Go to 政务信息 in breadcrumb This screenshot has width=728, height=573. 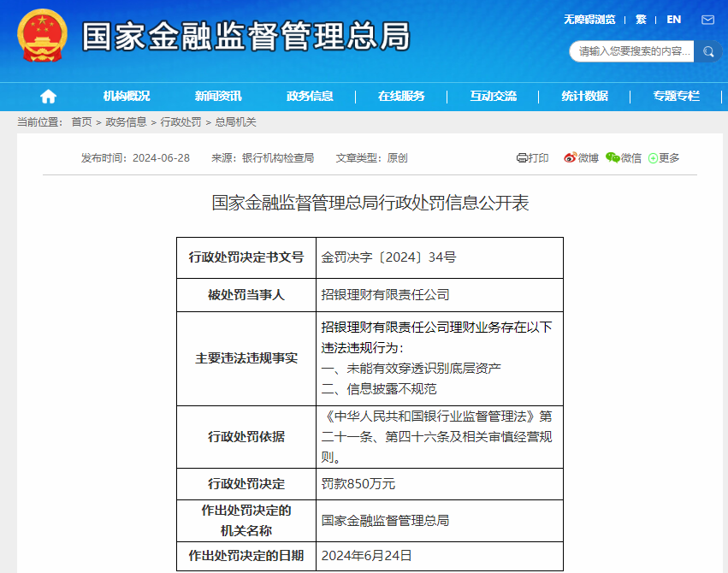tap(126, 122)
